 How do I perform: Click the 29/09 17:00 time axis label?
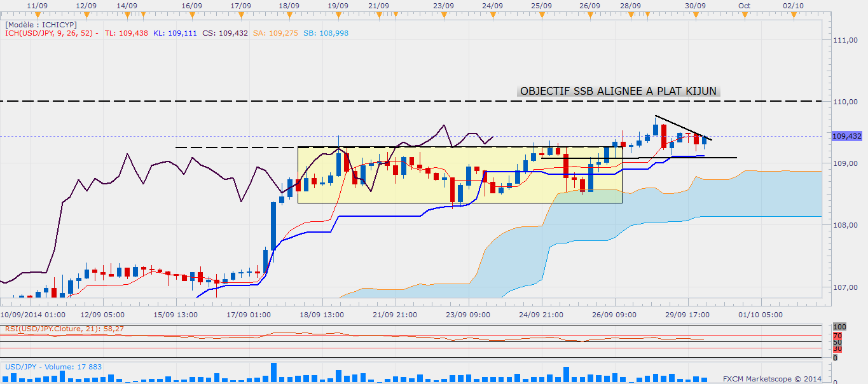pyautogui.click(x=688, y=314)
